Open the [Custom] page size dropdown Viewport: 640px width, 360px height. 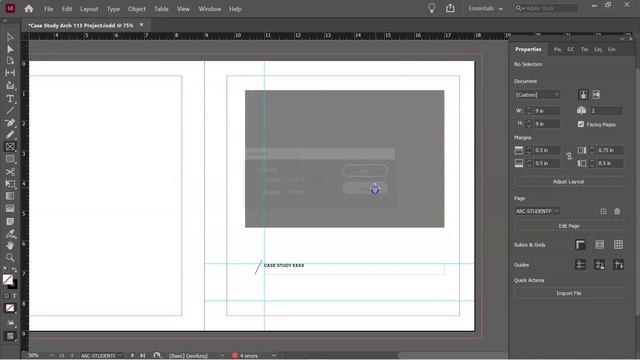(x=537, y=95)
